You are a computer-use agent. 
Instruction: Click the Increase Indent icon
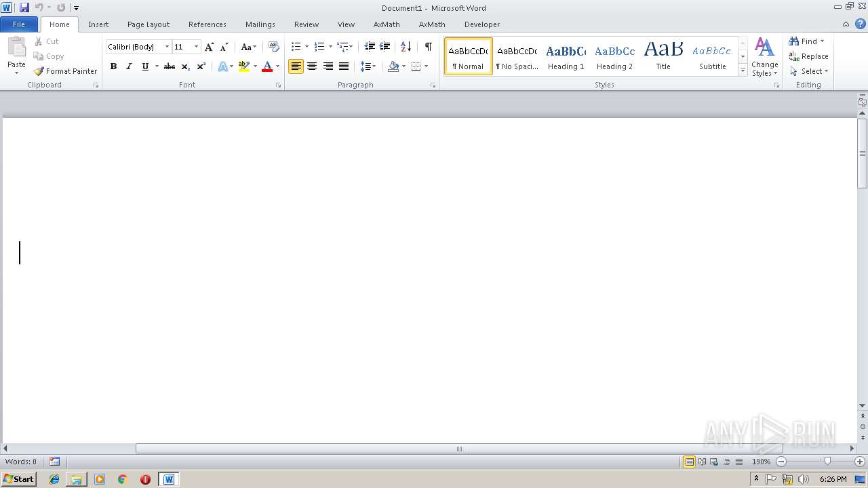[x=384, y=47]
